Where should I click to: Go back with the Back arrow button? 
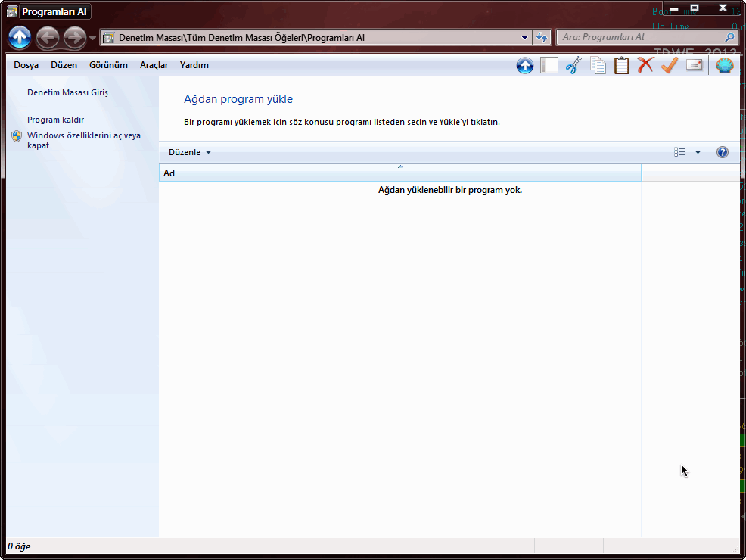pyautogui.click(x=48, y=37)
